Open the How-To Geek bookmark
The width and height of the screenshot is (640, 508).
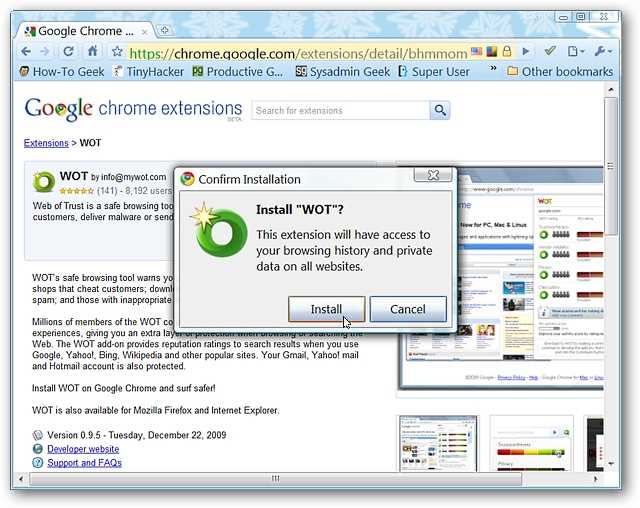pyautogui.click(x=62, y=72)
